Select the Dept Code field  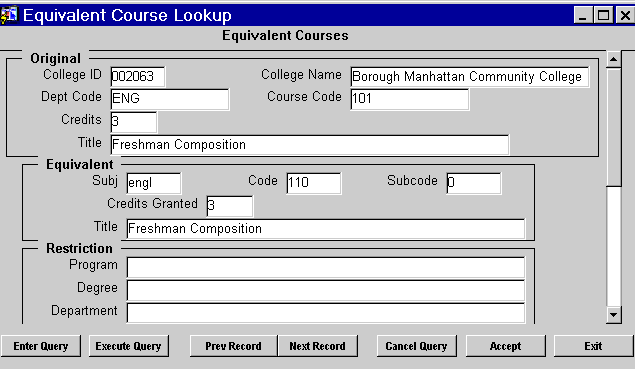point(170,99)
